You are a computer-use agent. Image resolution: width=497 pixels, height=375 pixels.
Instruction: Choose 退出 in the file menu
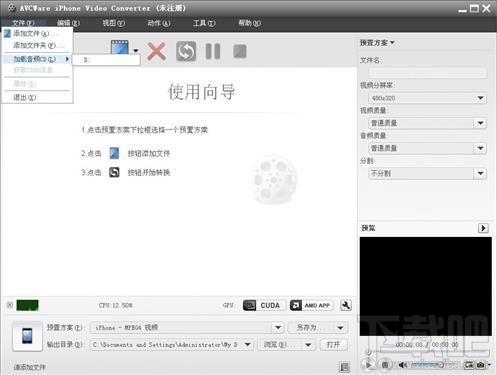(37, 97)
